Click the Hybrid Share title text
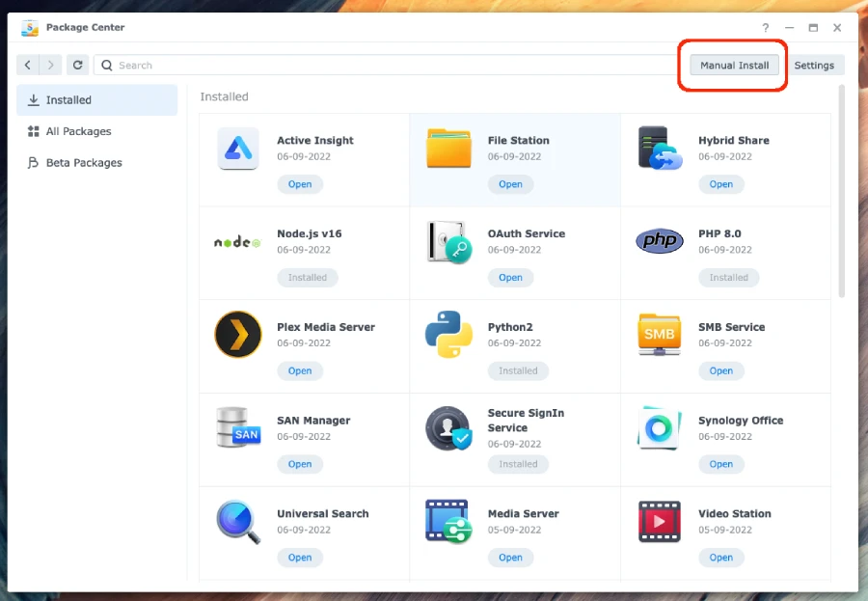This screenshot has width=868, height=601. (734, 140)
